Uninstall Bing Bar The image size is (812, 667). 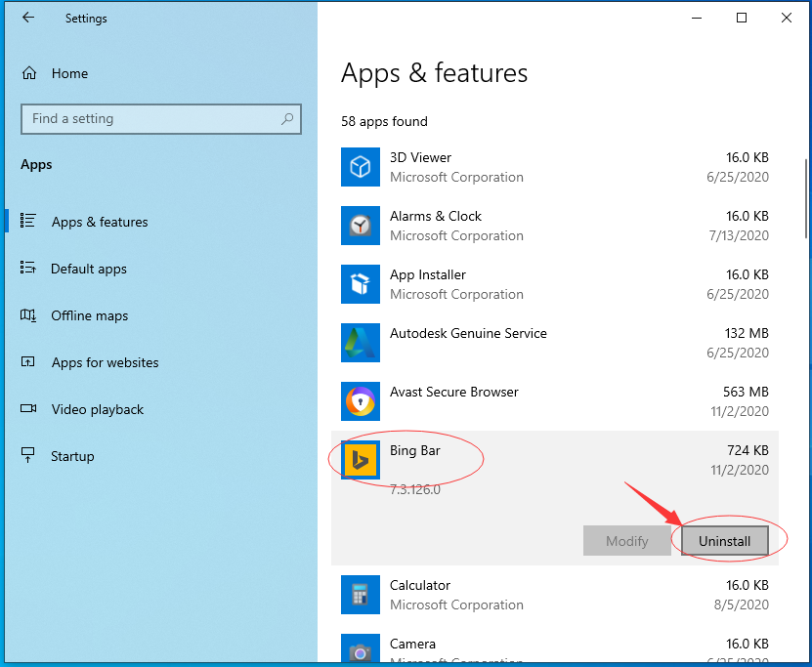[x=724, y=541]
